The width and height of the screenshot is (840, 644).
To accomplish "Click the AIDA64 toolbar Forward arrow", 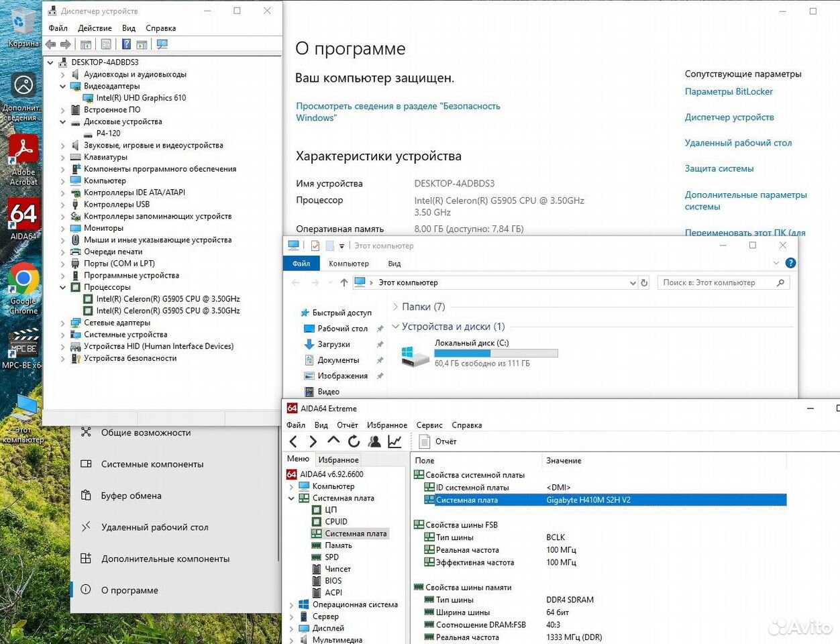I will pos(313,441).
